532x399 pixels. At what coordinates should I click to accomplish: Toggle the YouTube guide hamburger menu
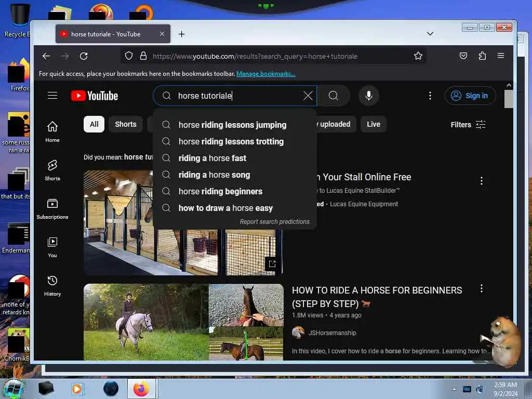pyautogui.click(x=52, y=96)
